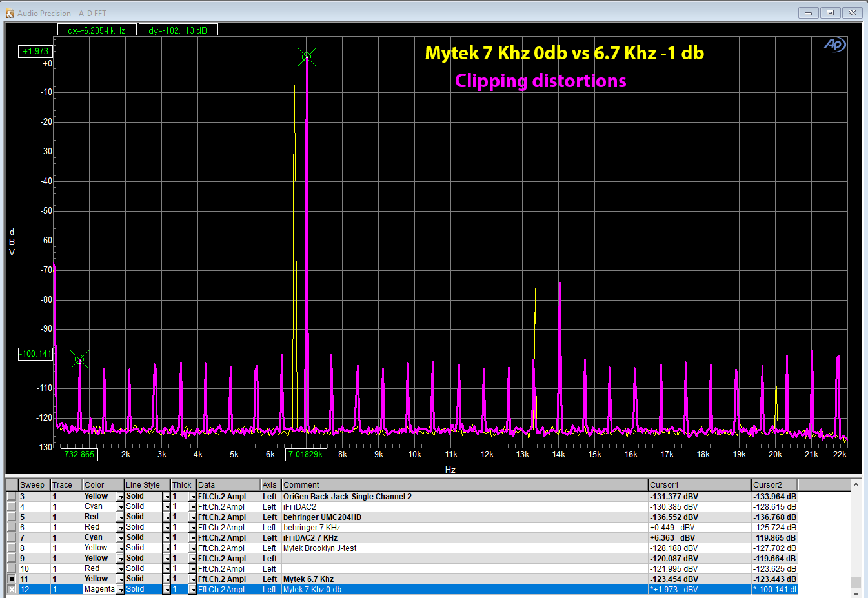Click the Cursor1 column header
The height and width of the screenshot is (598, 868).
click(700, 485)
